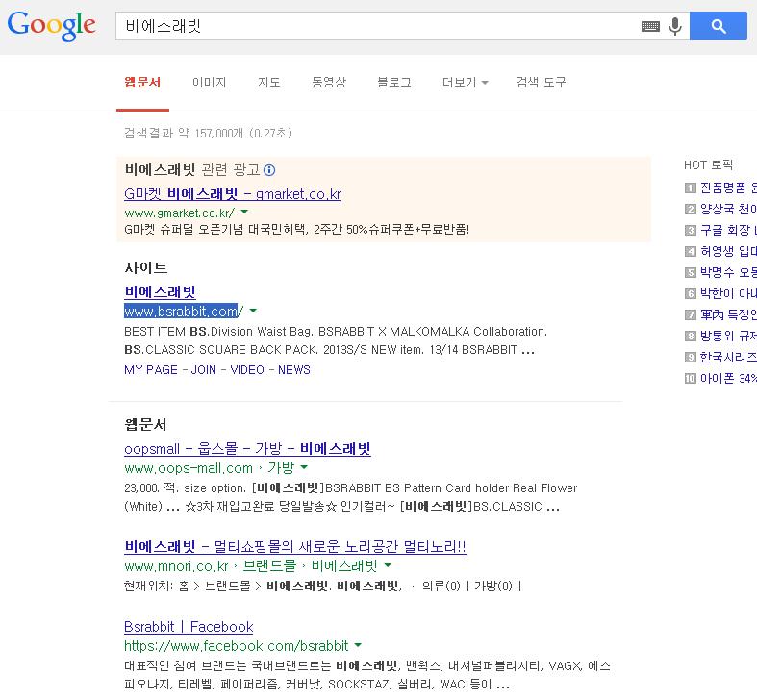Open 멀티쇼핑몰의 새로운 노리공간 멀티노리 result

[x=295, y=547]
